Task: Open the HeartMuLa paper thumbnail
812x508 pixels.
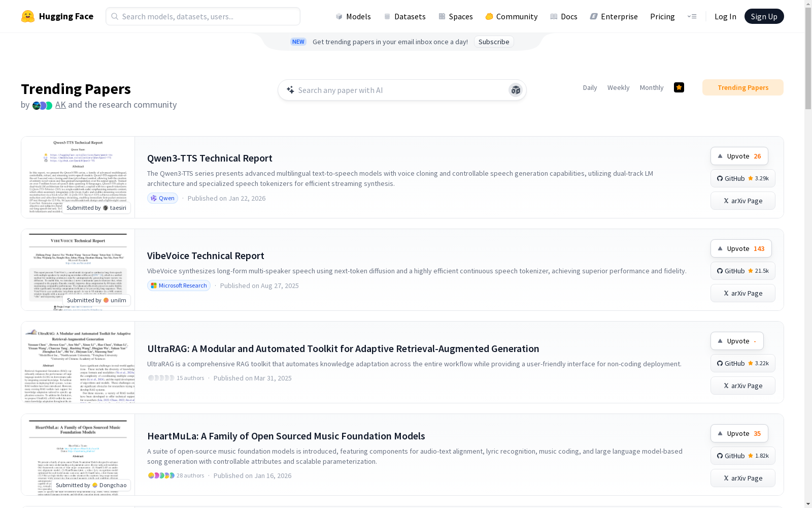Action: 78,455
